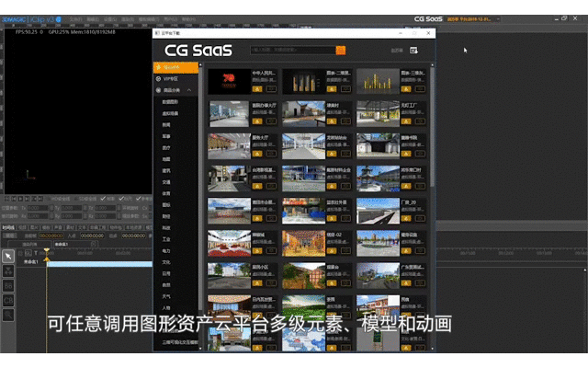588x368 pixels.
Task: Step to previous frame in preview transport
Action: tap(14, 199)
